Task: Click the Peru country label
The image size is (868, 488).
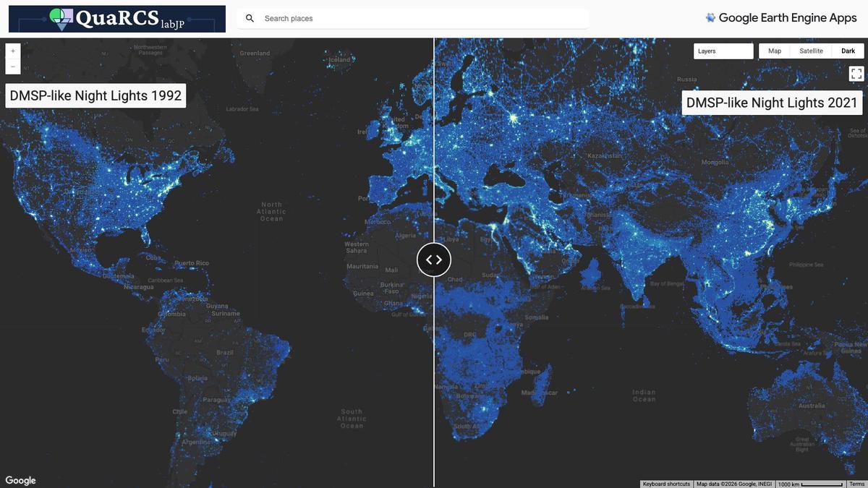Action: [x=162, y=359]
